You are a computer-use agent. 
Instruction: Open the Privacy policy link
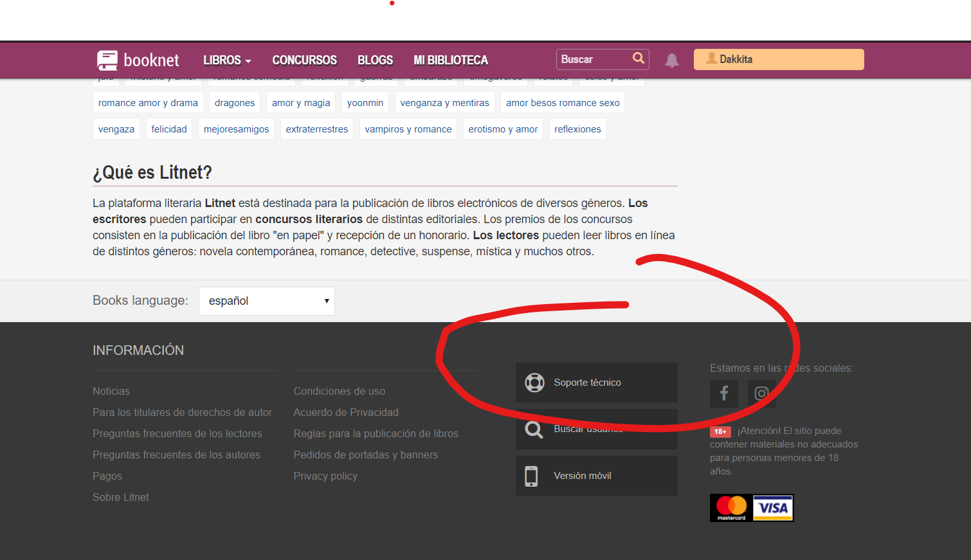click(x=325, y=476)
